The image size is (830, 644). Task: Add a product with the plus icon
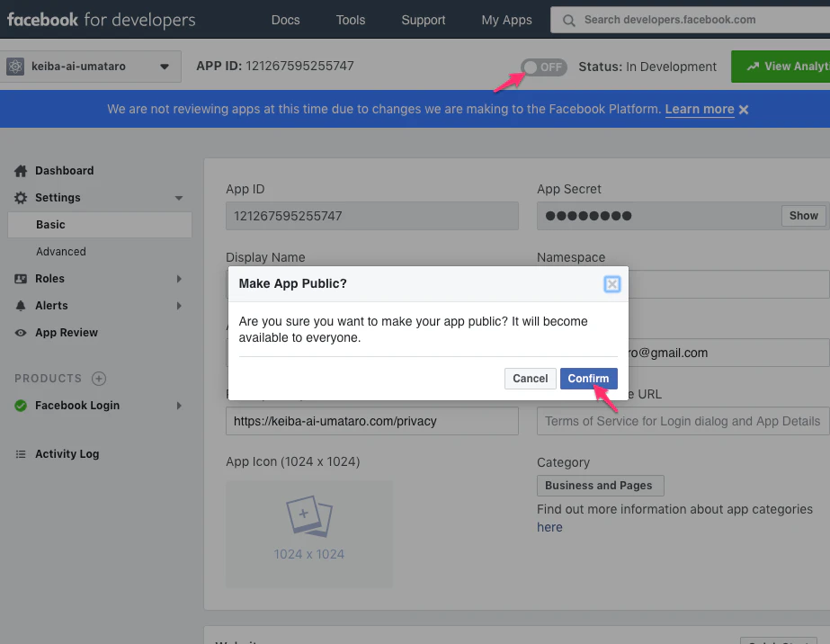pyautogui.click(x=99, y=378)
